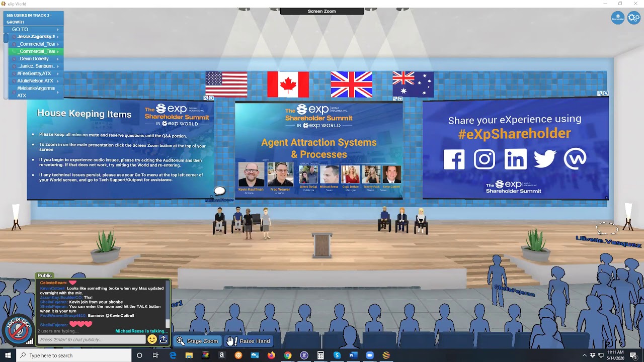Image resolution: width=644 pixels, height=362 pixels.
Task: Expand the Janice.Sanburn user entry
Action: point(35,66)
